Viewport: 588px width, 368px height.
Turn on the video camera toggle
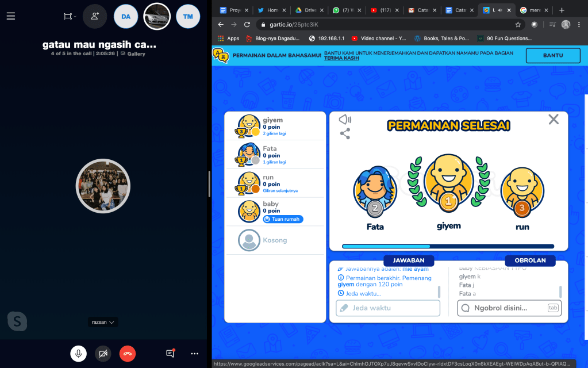[103, 353]
